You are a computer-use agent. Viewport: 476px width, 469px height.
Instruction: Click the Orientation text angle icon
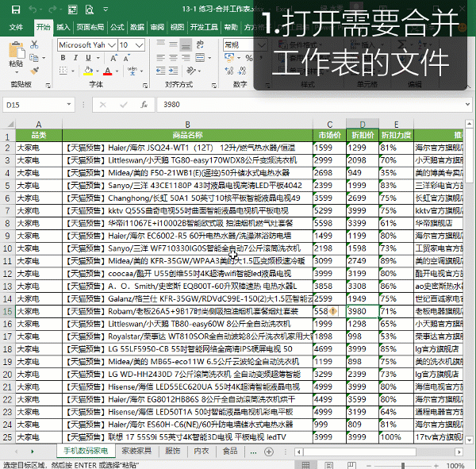click(x=191, y=71)
